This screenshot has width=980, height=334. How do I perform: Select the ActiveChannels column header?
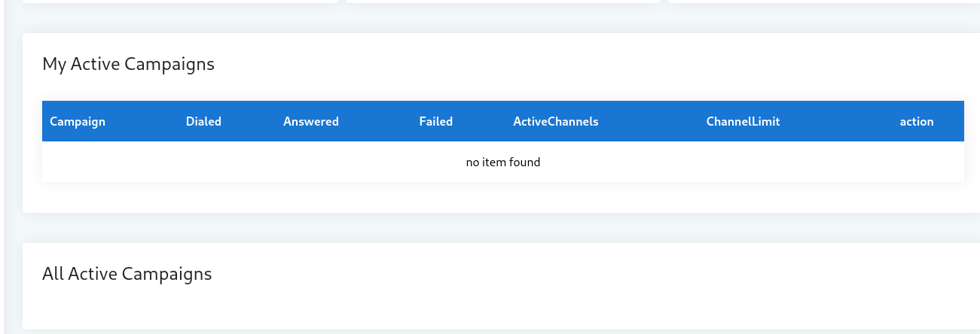556,121
